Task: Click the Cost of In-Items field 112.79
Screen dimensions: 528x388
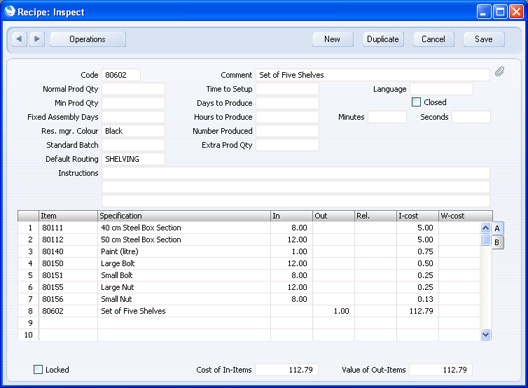Action: coord(287,369)
